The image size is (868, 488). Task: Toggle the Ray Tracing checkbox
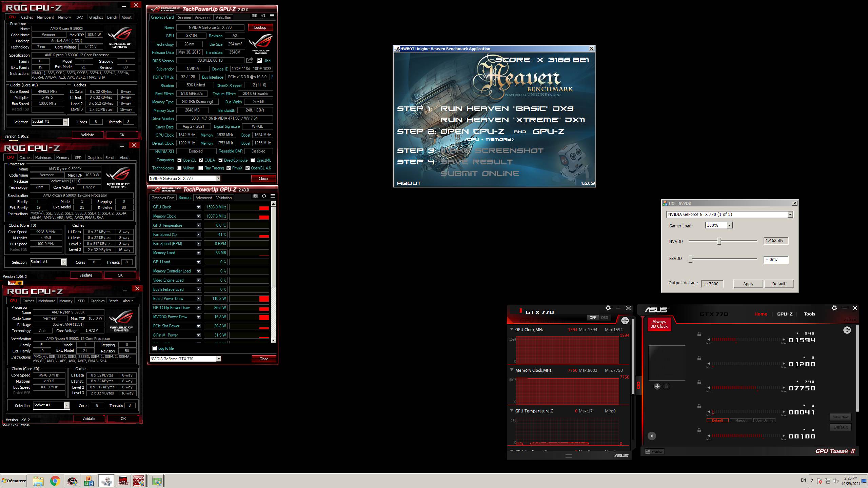(201, 168)
